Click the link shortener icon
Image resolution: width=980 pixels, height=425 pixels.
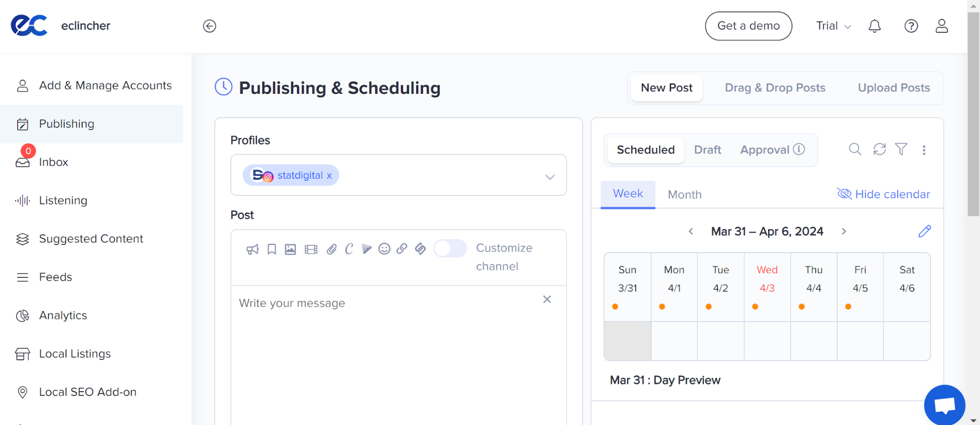click(x=420, y=249)
